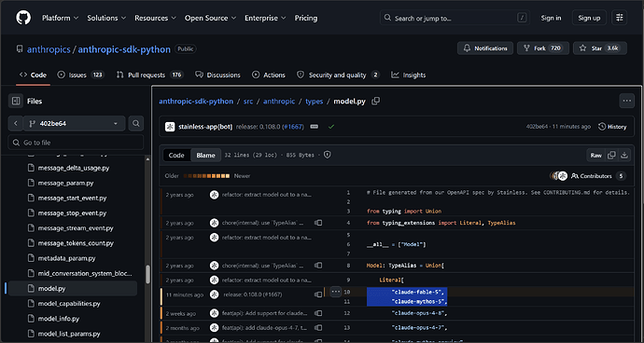Switch to the Code tab
644x343 pixels.
click(x=34, y=75)
